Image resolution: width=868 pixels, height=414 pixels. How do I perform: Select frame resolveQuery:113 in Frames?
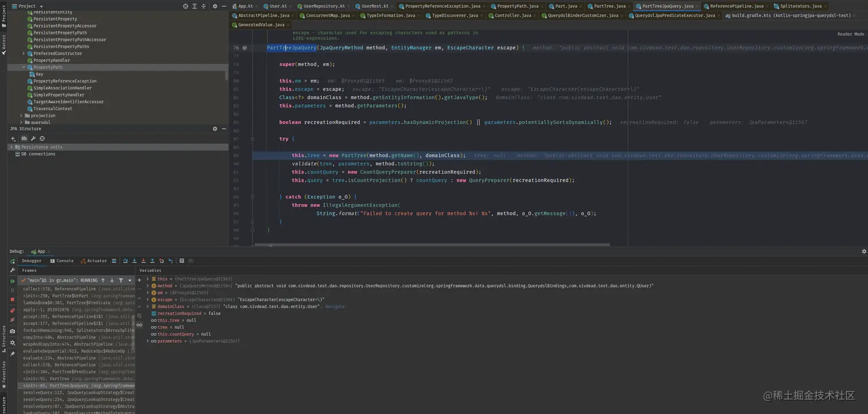[79, 393]
